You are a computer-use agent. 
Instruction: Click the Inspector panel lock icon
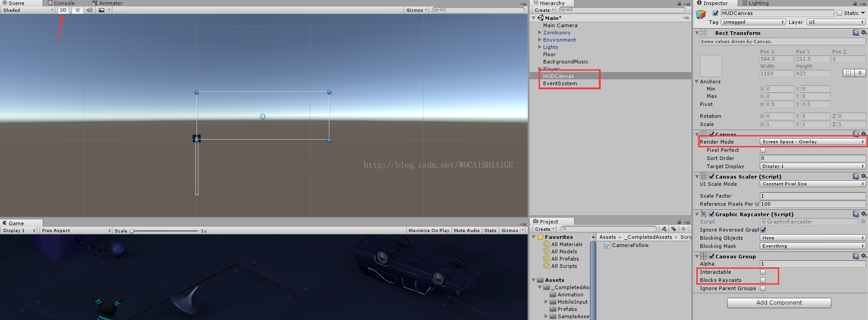[x=855, y=4]
